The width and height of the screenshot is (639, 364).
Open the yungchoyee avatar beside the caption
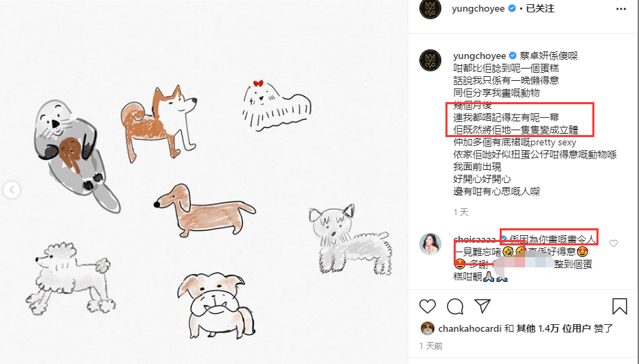click(430, 60)
